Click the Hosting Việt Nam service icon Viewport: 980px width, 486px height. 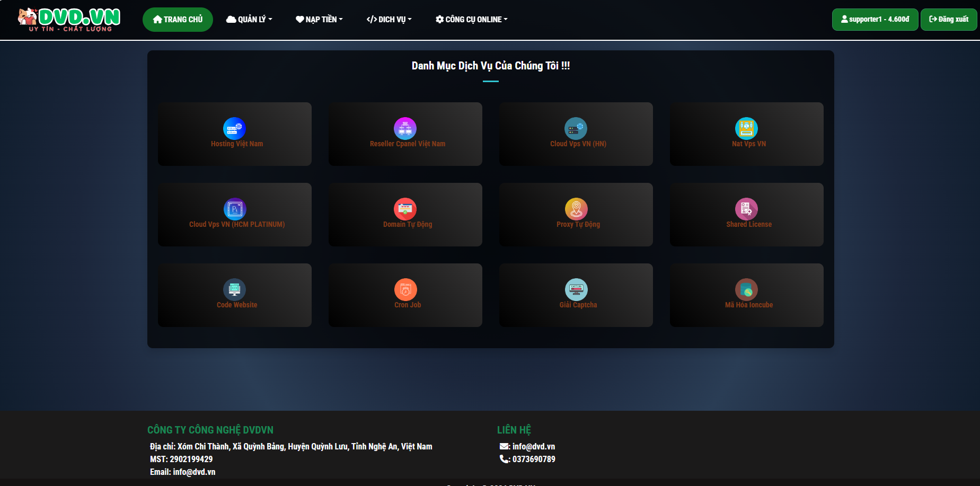point(234,128)
